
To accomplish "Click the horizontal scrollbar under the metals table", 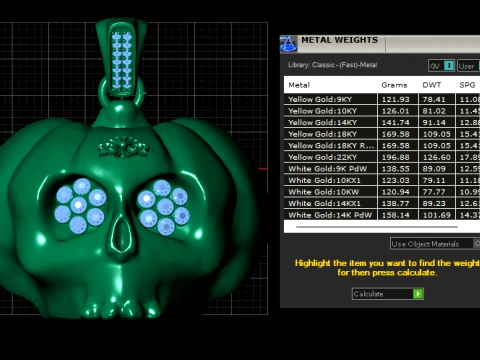I will tap(377, 227).
